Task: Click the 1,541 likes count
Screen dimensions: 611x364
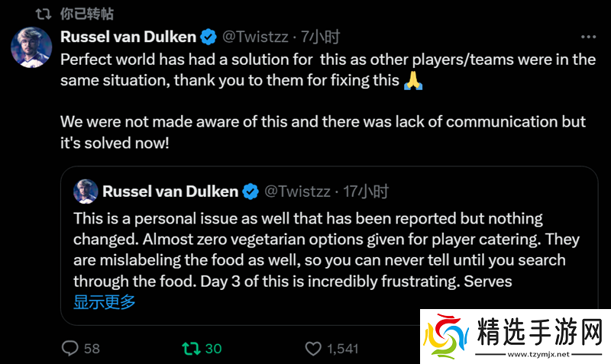Action: [x=342, y=348]
